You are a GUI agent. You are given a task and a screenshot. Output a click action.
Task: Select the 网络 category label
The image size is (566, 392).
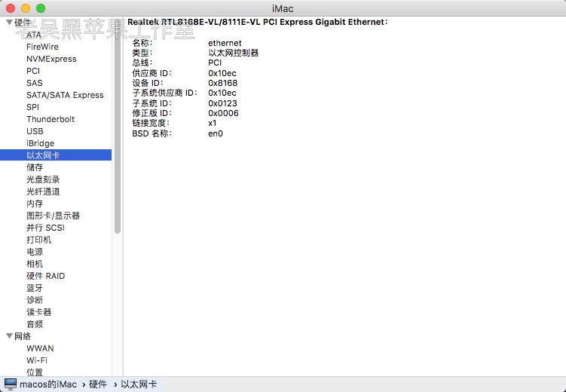[x=23, y=336]
